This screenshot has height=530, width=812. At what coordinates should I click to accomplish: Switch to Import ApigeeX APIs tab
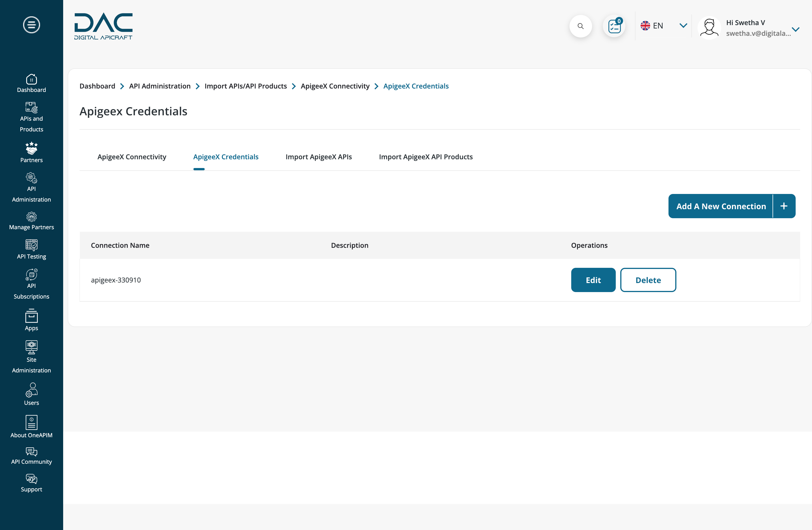click(x=319, y=157)
